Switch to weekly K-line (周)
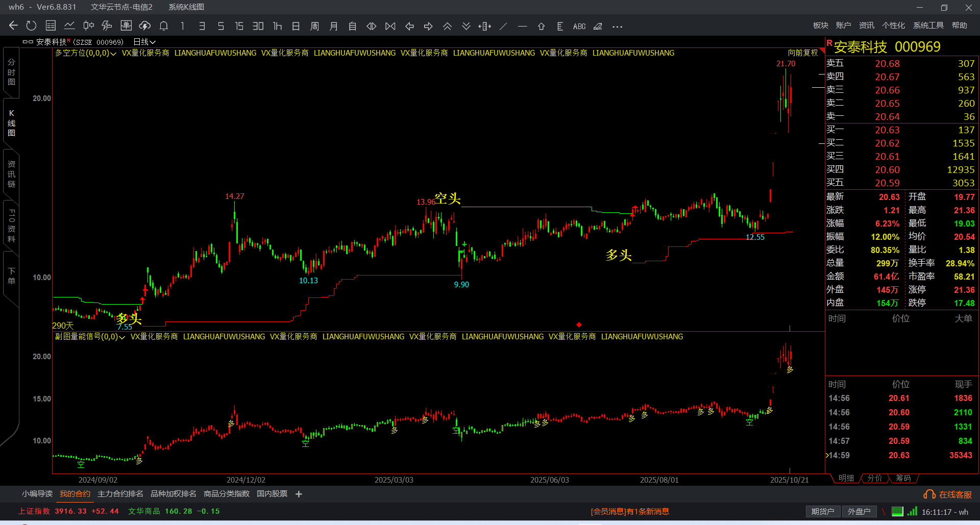Screen dimensions: 980x525 (314, 26)
